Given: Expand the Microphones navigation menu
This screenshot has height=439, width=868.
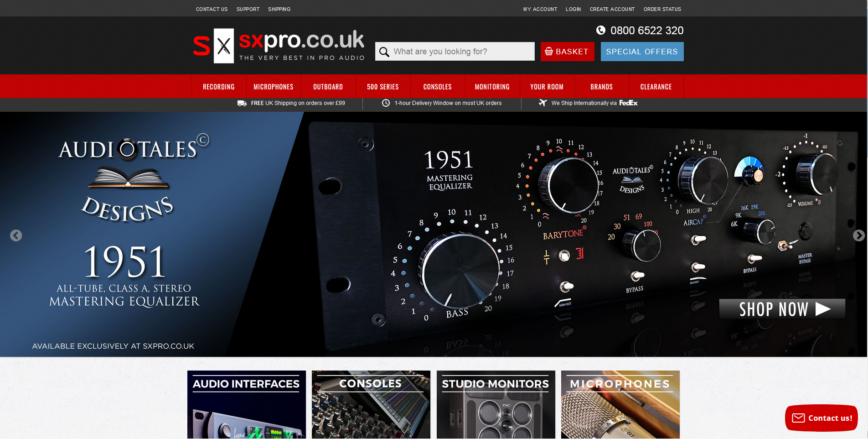Looking at the screenshot, I should click(274, 87).
